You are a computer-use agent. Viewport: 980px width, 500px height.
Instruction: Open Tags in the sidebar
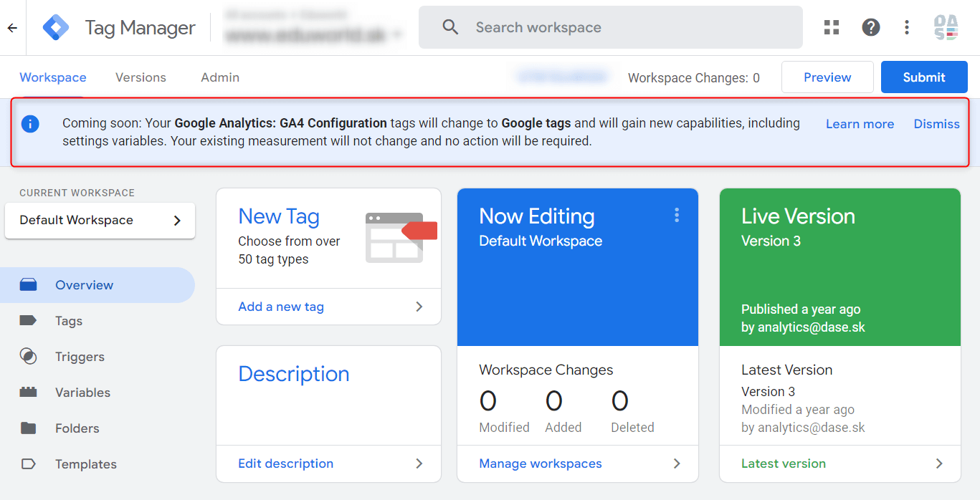(x=97, y=321)
